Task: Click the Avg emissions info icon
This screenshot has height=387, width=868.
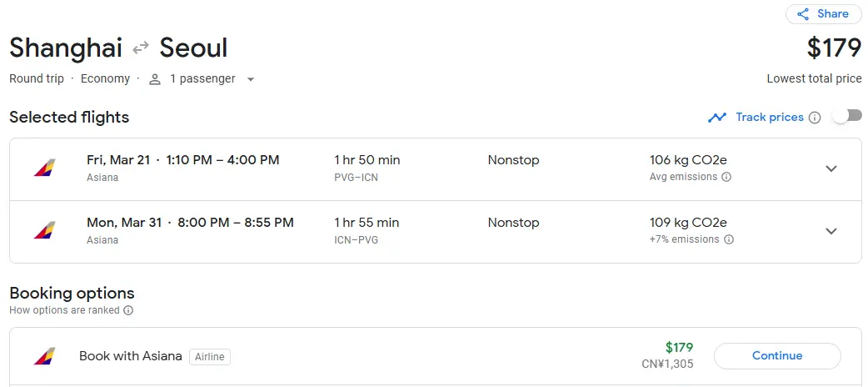Action: (726, 177)
